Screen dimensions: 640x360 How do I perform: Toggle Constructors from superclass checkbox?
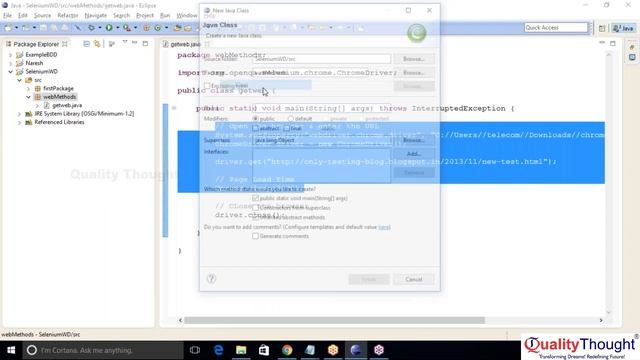point(256,208)
